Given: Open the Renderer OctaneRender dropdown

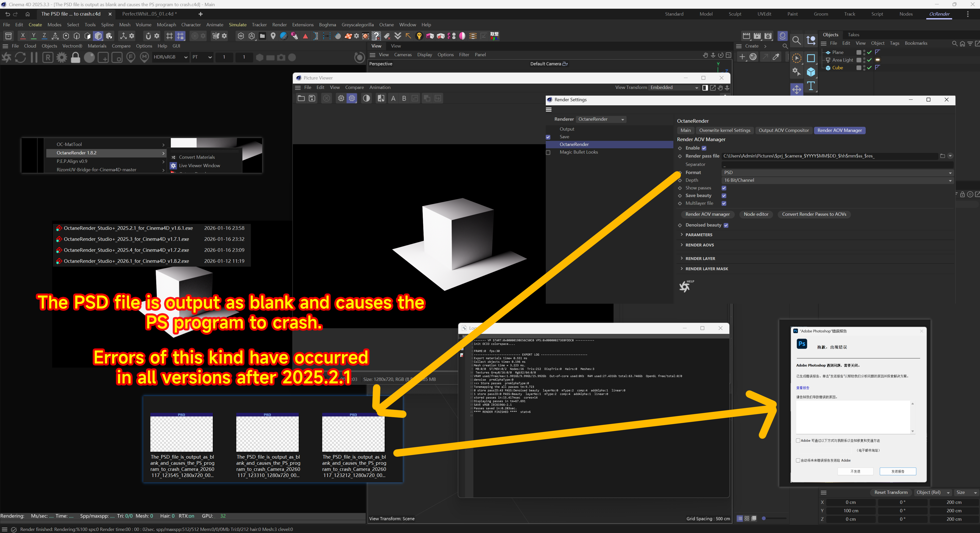Looking at the screenshot, I should [x=601, y=119].
